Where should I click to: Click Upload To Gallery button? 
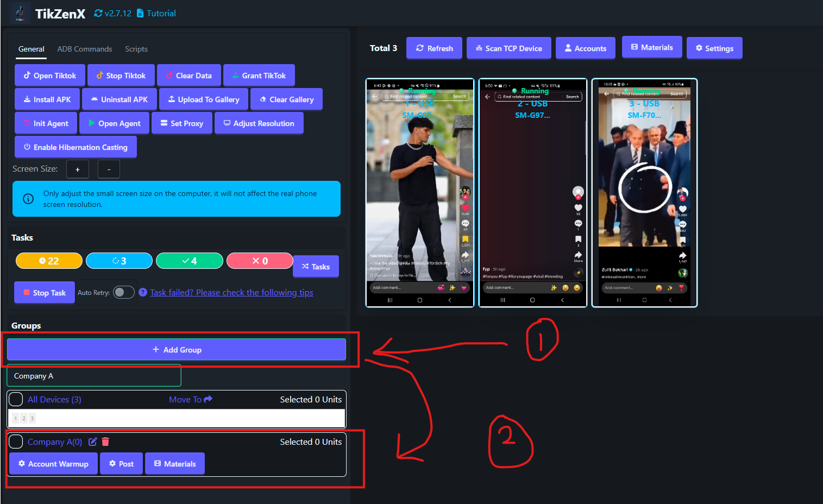(x=204, y=99)
